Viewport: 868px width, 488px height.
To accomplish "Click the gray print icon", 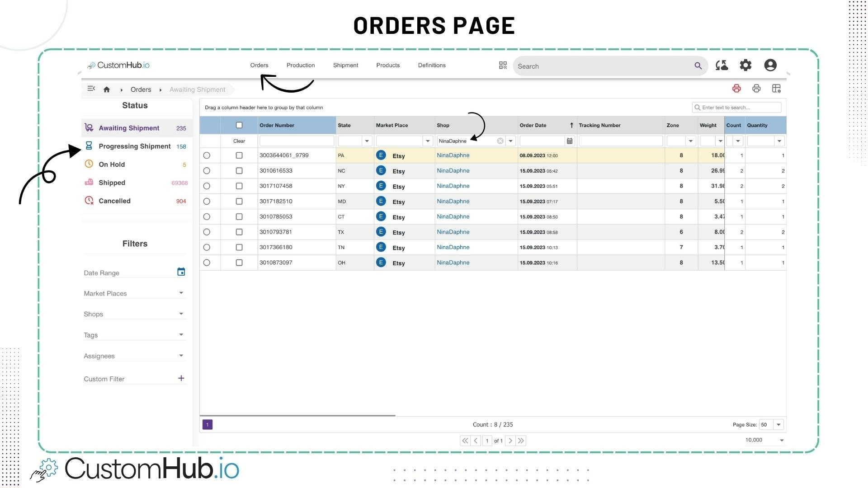I will pos(756,89).
